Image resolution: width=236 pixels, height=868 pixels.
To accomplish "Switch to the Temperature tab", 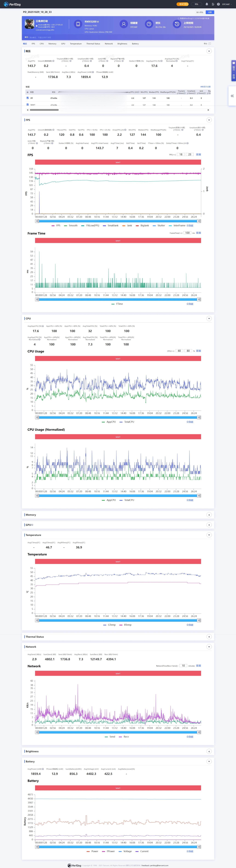I will 76,44.
